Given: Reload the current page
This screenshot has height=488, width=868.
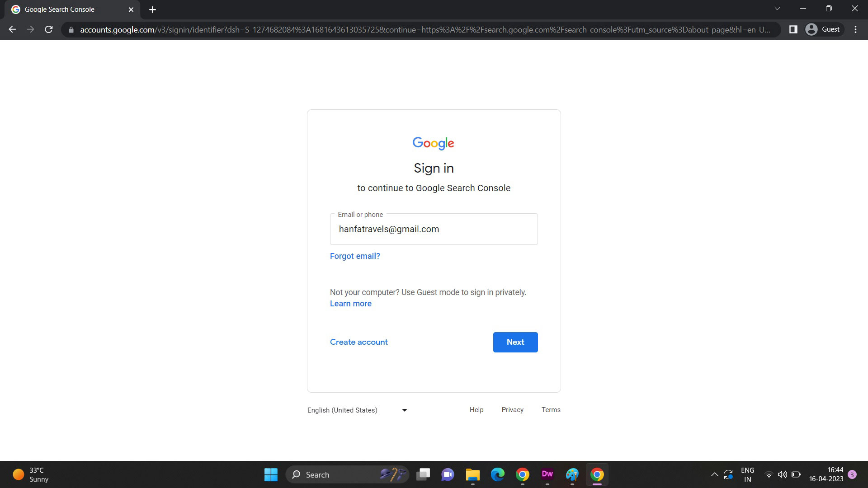Looking at the screenshot, I should (49, 29).
